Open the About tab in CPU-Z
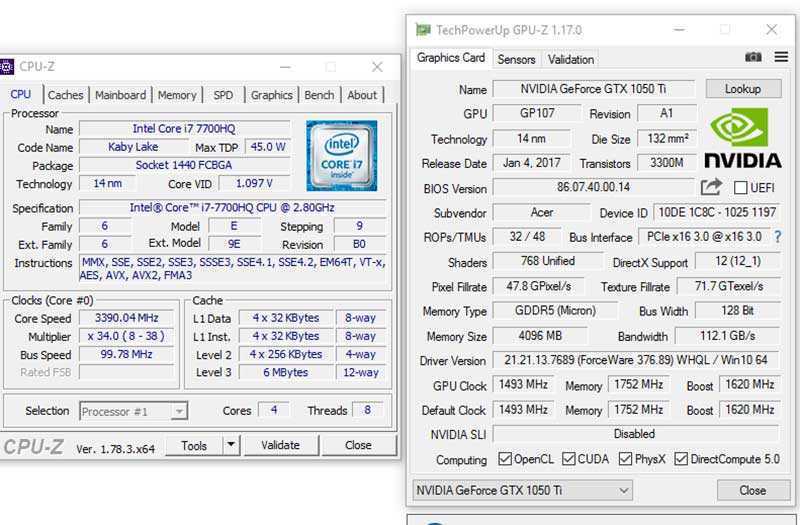800x525 pixels. 362,95
